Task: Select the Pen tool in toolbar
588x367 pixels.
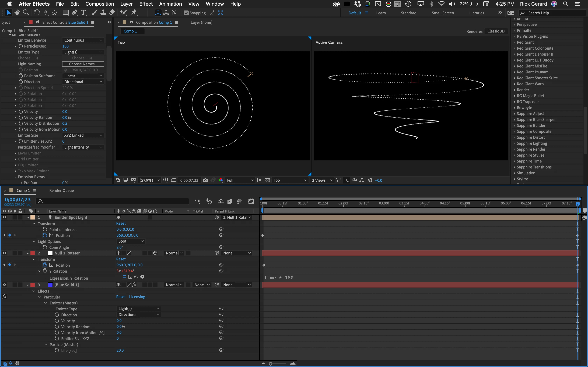Action: pyautogui.click(x=75, y=13)
